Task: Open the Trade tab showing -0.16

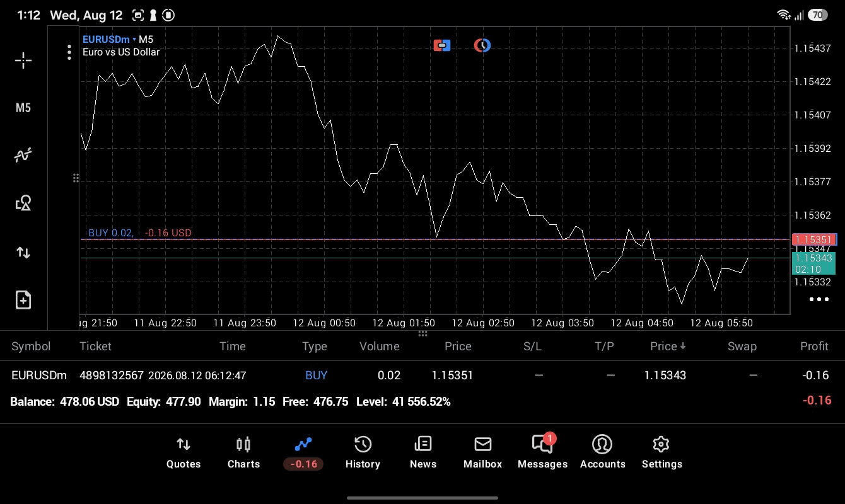Action: pyautogui.click(x=303, y=453)
